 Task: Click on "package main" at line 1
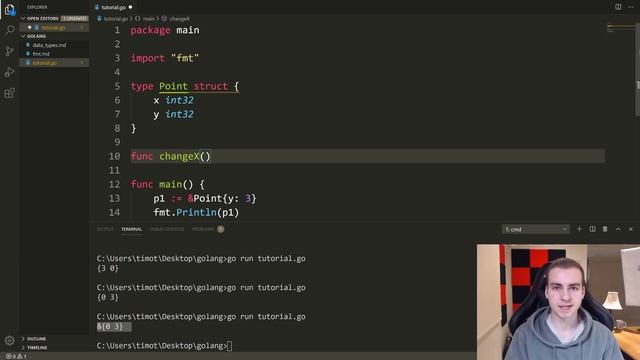tap(165, 30)
